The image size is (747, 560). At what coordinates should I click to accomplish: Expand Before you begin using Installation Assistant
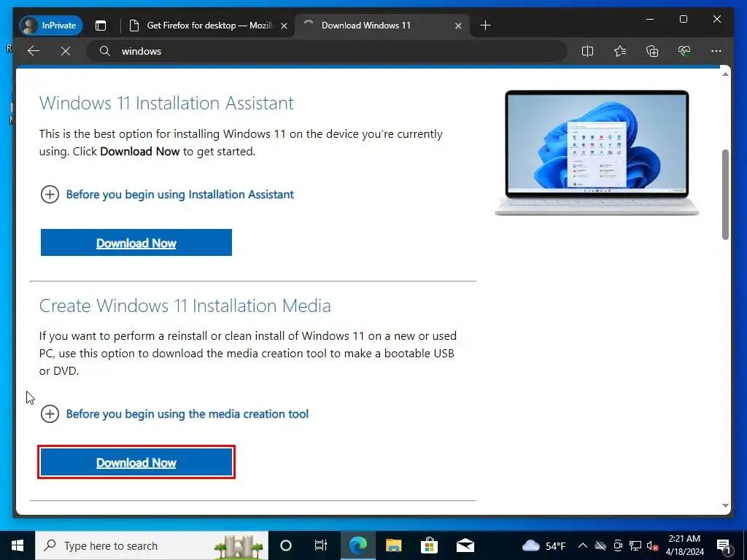167,194
